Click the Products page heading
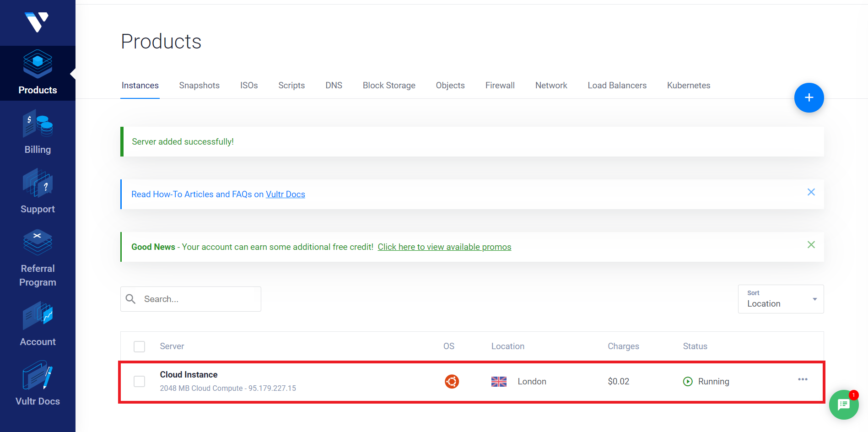This screenshot has width=868, height=432. [161, 42]
